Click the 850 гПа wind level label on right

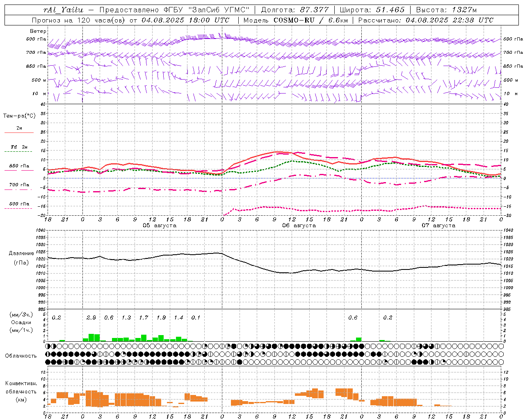[513, 66]
